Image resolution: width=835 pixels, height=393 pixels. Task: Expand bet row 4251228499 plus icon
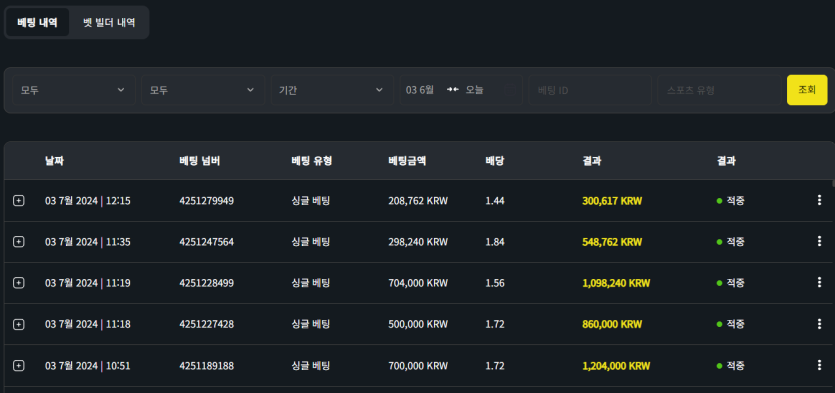[19, 283]
